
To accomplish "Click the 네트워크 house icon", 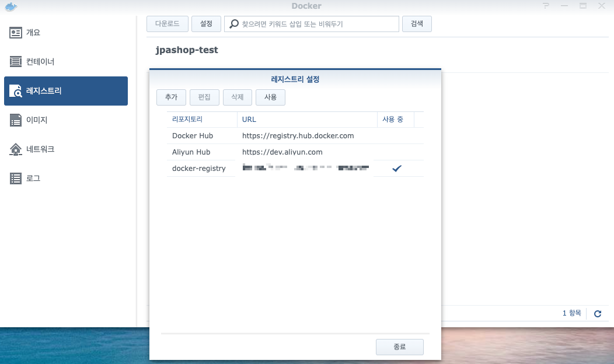I will (x=16, y=149).
